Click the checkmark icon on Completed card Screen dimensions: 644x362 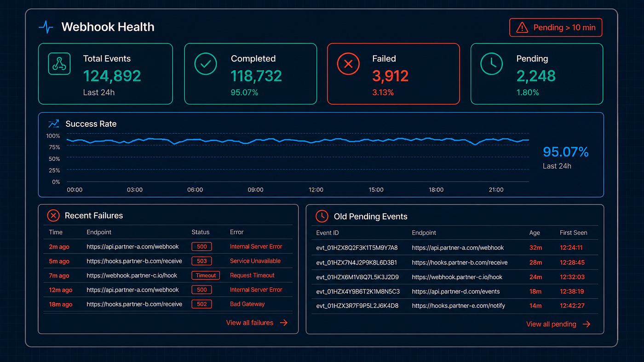[x=206, y=64]
